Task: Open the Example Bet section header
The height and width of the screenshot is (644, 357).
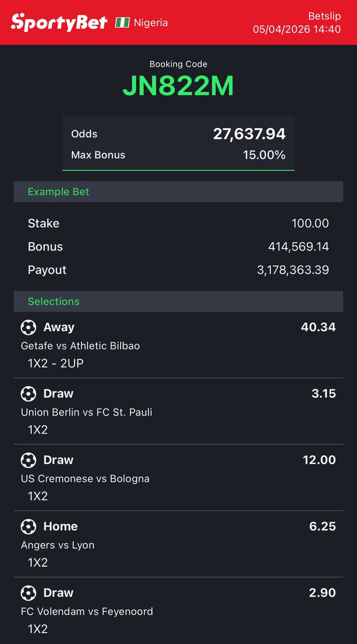Action: 178,192
